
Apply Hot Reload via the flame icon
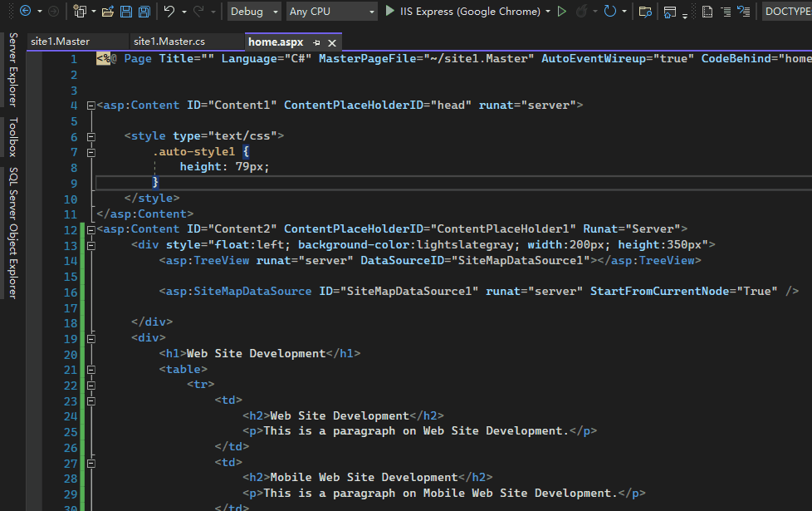tap(582, 11)
